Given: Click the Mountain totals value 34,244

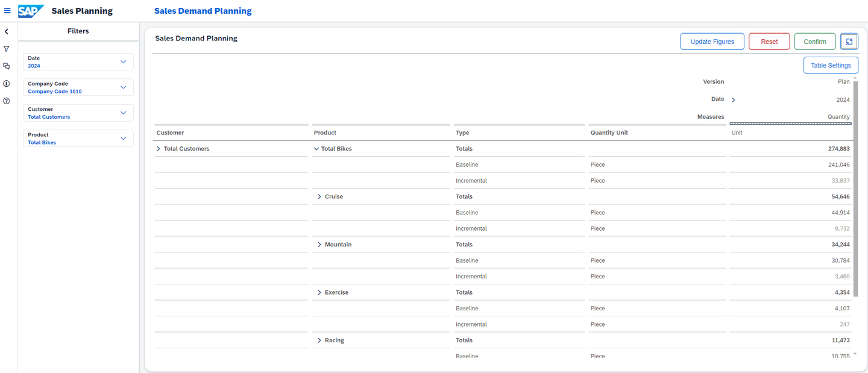Looking at the screenshot, I should point(840,245).
